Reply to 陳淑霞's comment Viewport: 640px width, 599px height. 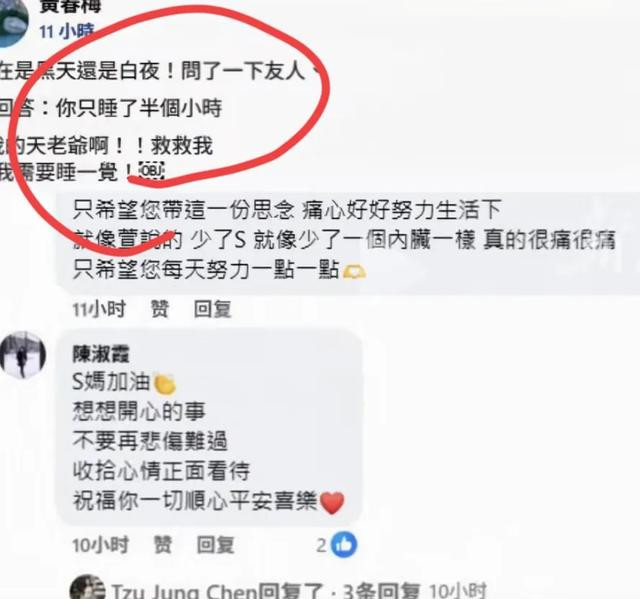tap(216, 545)
